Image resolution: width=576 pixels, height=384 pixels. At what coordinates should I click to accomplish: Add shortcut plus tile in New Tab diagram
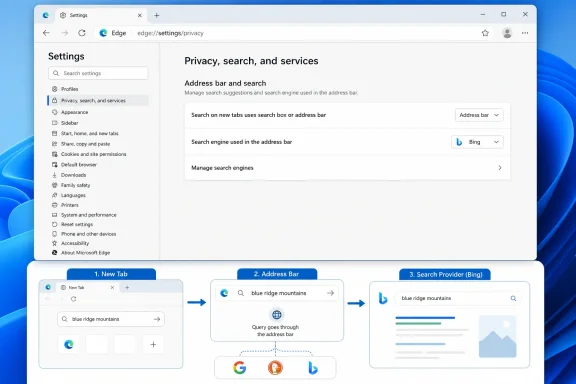pyautogui.click(x=153, y=344)
